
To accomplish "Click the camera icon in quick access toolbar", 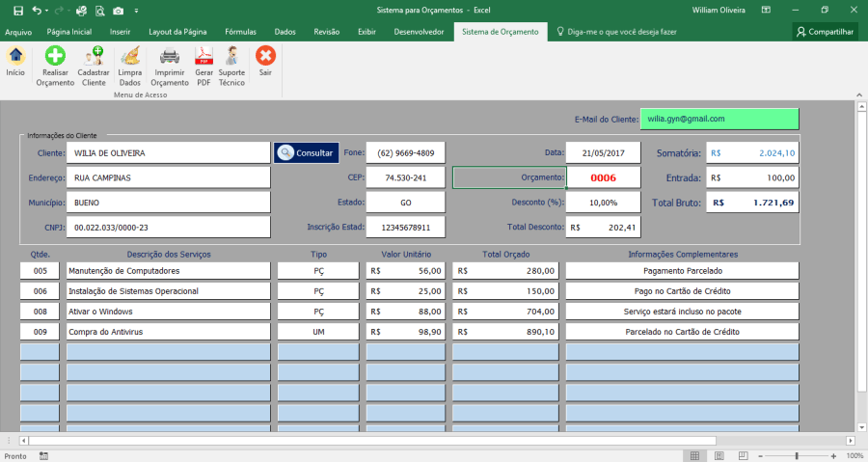I will click(x=118, y=11).
